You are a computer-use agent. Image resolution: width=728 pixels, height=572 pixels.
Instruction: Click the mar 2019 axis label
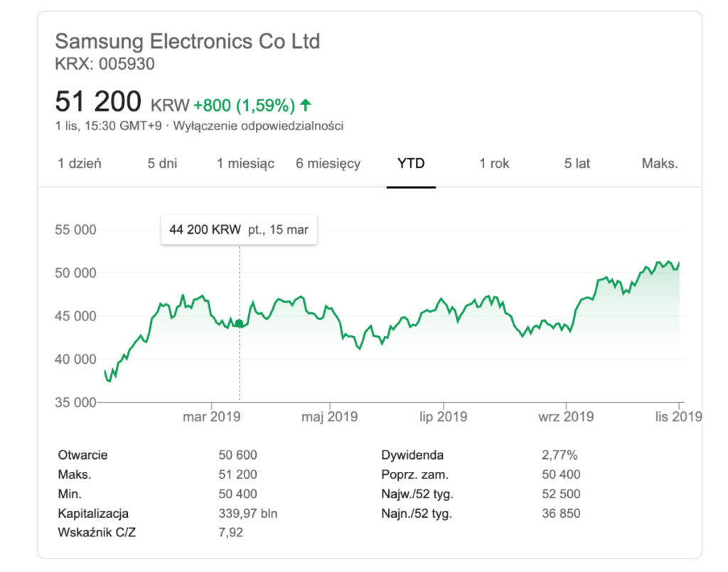212,416
